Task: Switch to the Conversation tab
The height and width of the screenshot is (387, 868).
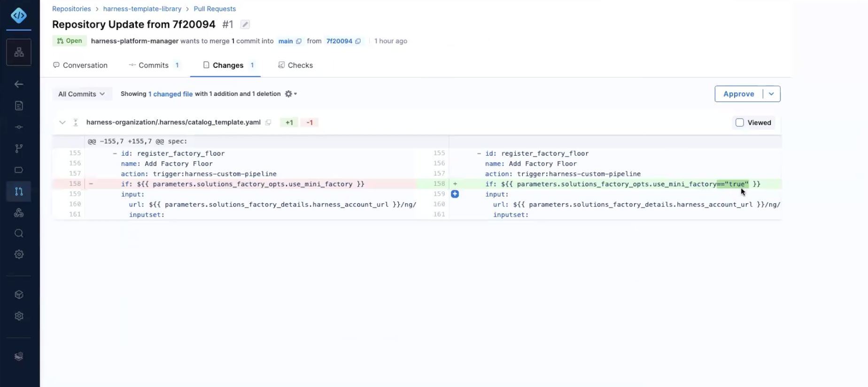Action: click(x=80, y=65)
